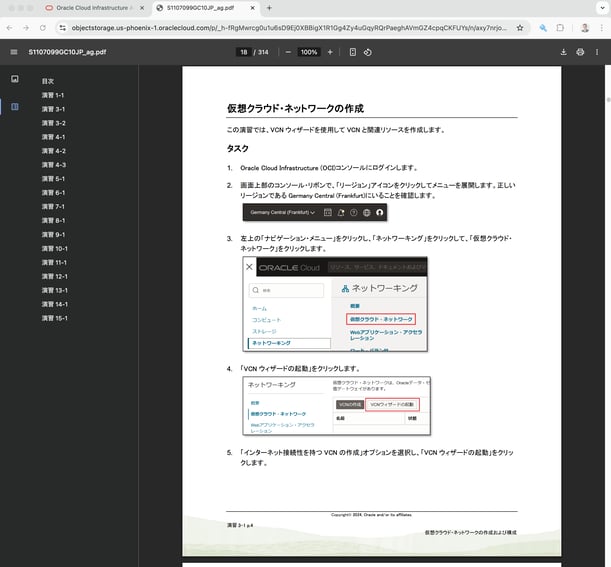611x567 pixels.
Task: Rotate the PDF counterclockwise
Action: (367, 52)
